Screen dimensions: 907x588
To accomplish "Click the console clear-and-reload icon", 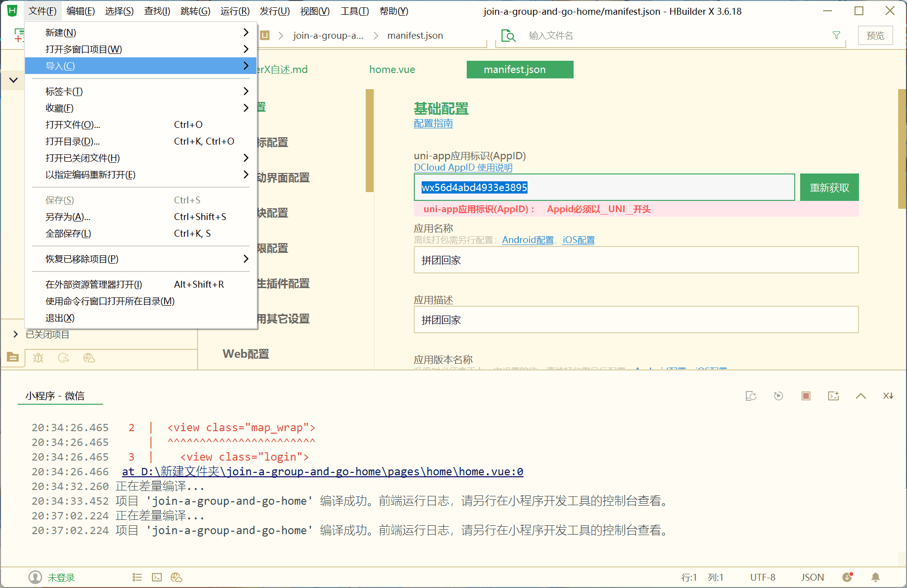I will coord(751,396).
